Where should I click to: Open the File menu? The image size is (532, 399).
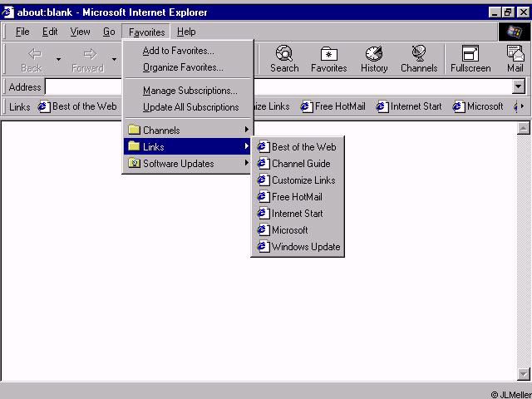point(22,32)
